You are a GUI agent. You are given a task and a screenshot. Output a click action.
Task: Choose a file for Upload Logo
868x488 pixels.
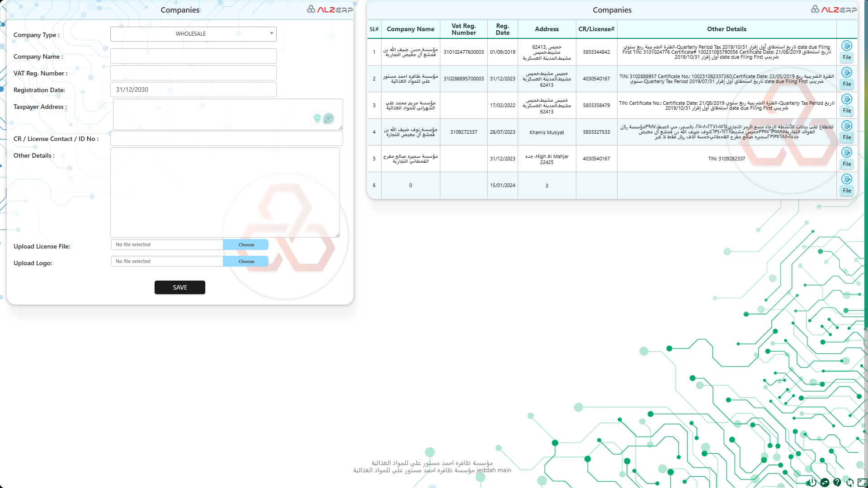(x=246, y=261)
